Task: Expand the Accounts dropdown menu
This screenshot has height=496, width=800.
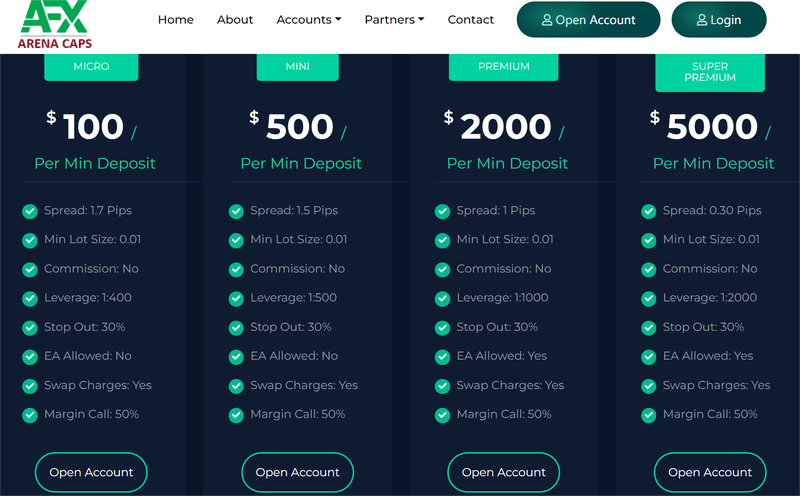Action: (x=309, y=19)
